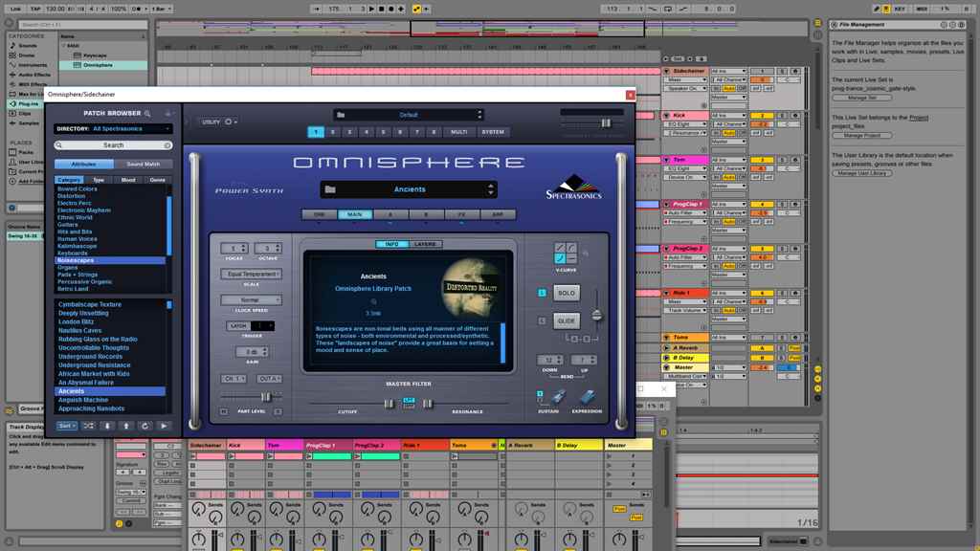Select part 2 in Omnisphere
This screenshot has width=980, height=551.
(333, 132)
